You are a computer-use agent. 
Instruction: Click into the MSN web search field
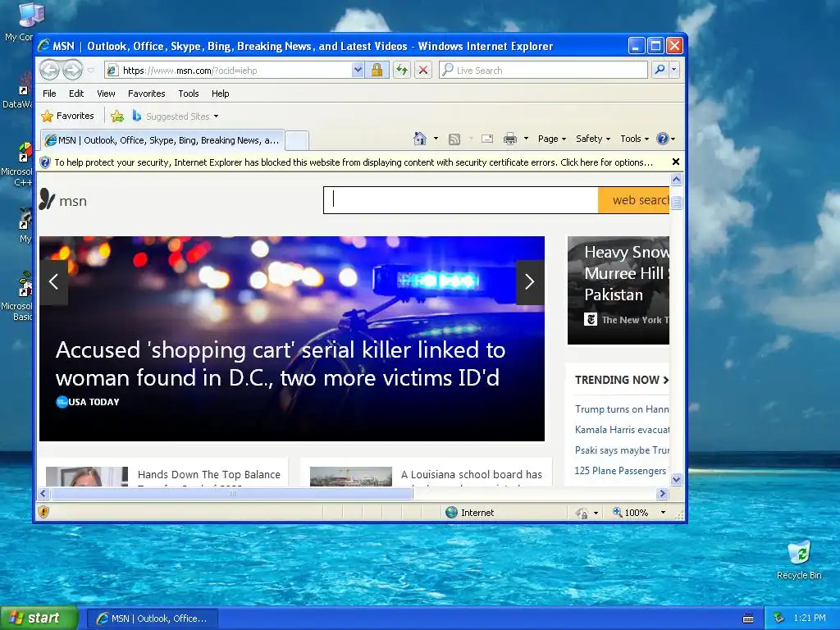coord(461,200)
